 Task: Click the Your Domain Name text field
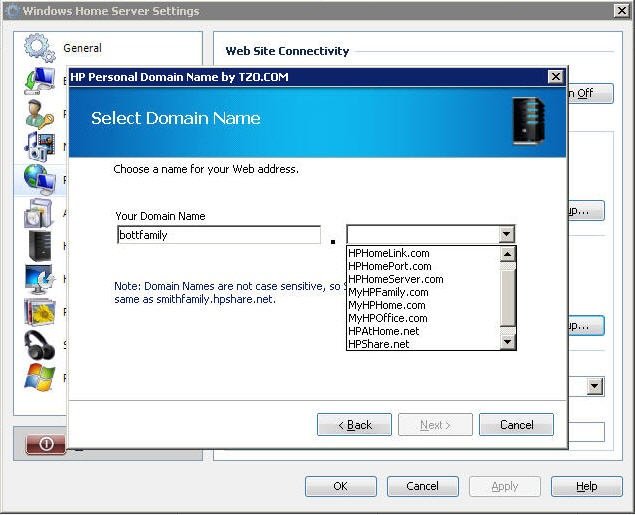[x=219, y=235]
